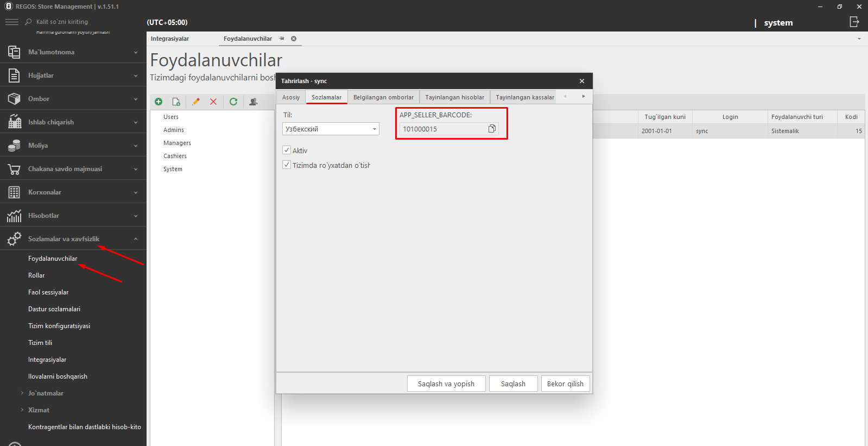Click the copy/duplicate document icon in toolbar
The width and height of the screenshot is (868, 446).
(x=176, y=102)
